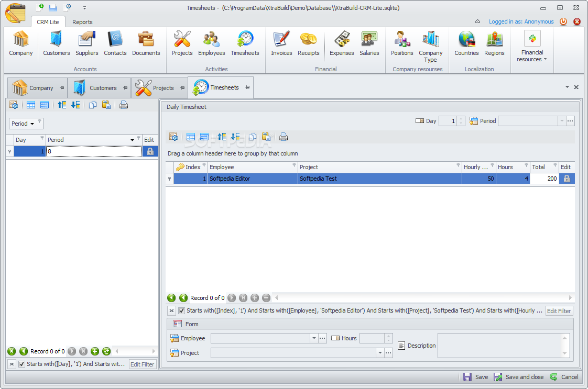588x389 pixels.
Task: Open the Company ribbon icon
Action: [x=21, y=43]
